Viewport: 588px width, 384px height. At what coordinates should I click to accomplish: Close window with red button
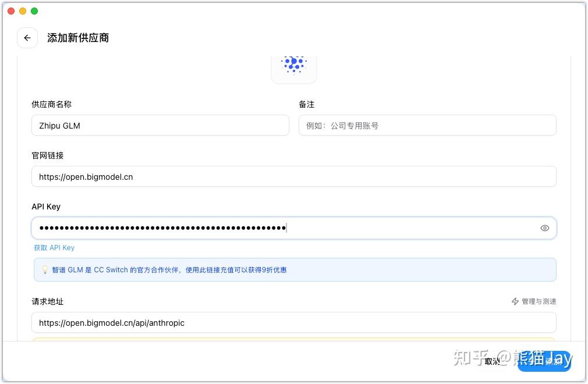click(11, 11)
